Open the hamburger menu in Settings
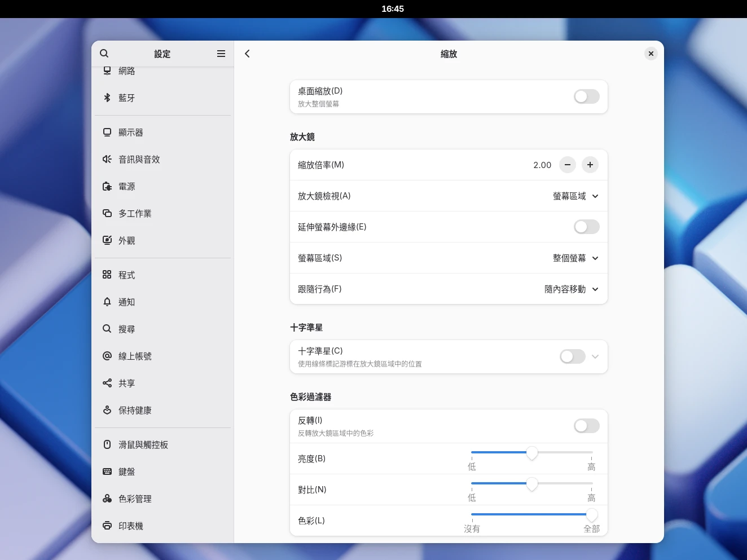Image resolution: width=747 pixels, height=560 pixels. [221, 53]
